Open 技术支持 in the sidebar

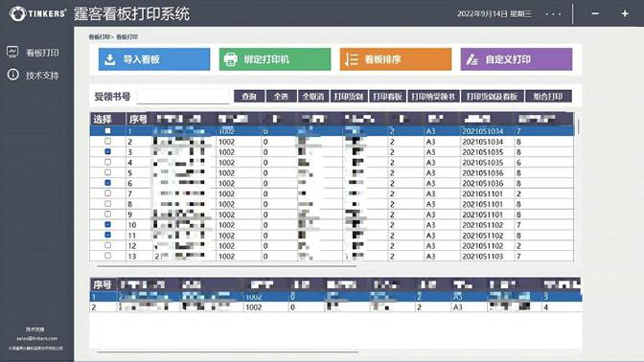[x=42, y=75]
